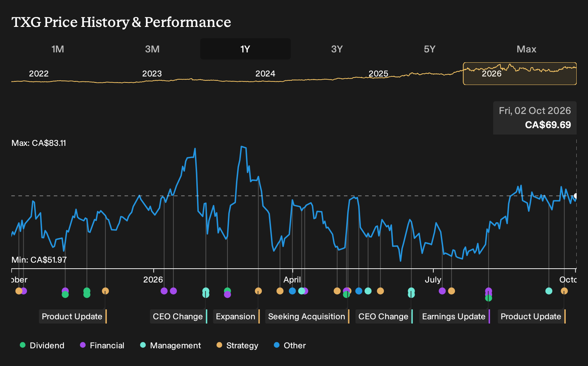The image size is (588, 366).
Task: Click the Min: CA$51.97 label
Action: [39, 260]
